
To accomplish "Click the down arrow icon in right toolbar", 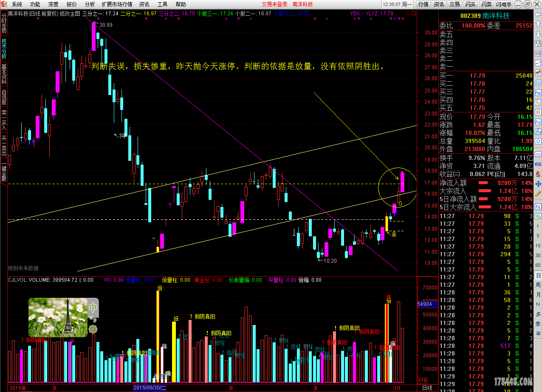I will 537,34.
